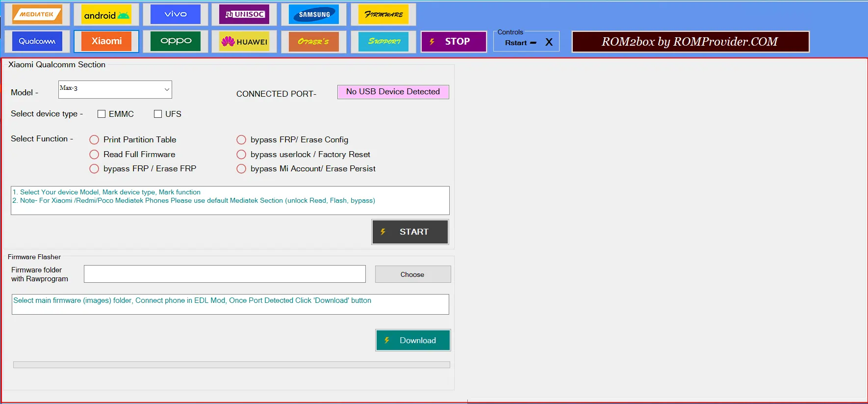Click the Download button
Viewport: 868px width, 404px height.
pos(413,340)
